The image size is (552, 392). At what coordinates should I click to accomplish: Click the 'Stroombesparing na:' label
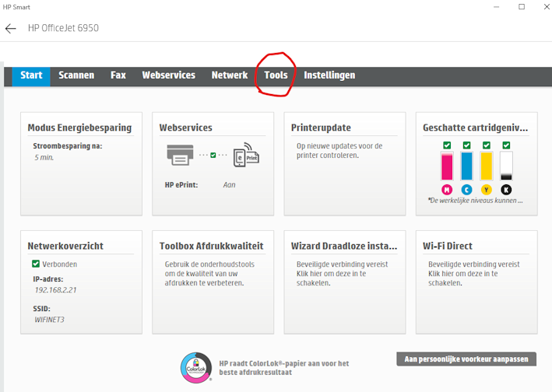[x=68, y=146]
